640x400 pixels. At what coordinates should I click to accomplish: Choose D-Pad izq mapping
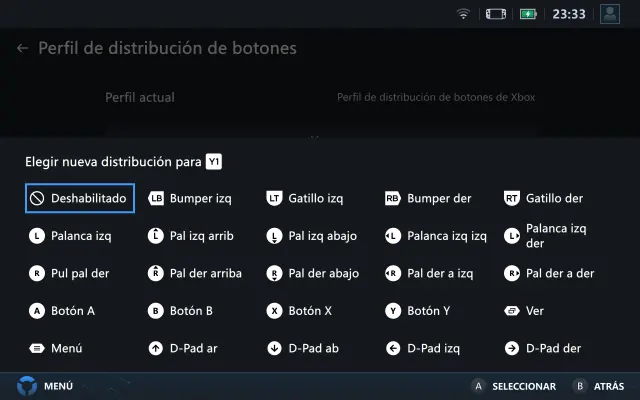(423, 349)
